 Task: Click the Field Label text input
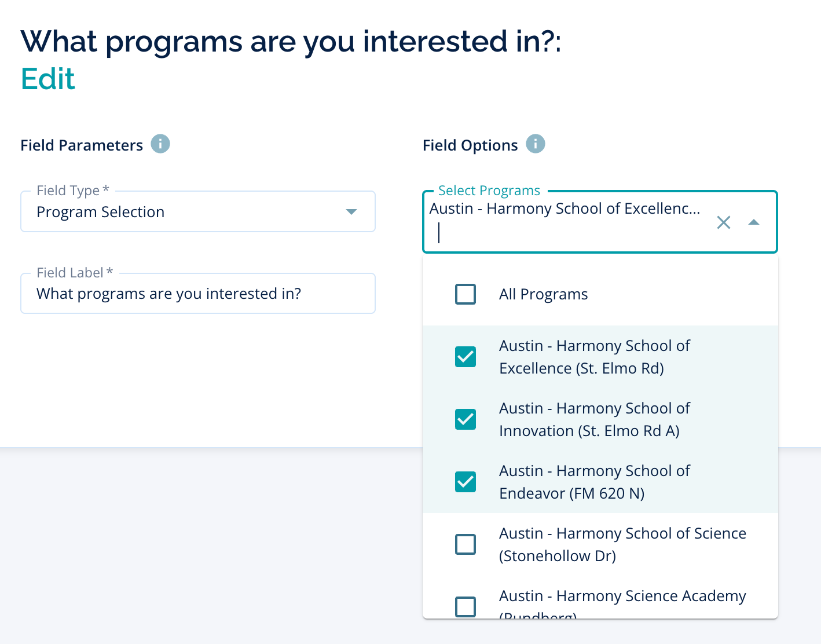pyautogui.click(x=197, y=294)
